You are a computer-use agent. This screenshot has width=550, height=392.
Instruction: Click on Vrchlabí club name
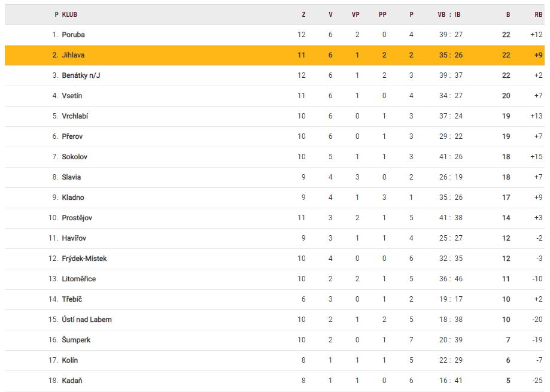[x=75, y=116]
